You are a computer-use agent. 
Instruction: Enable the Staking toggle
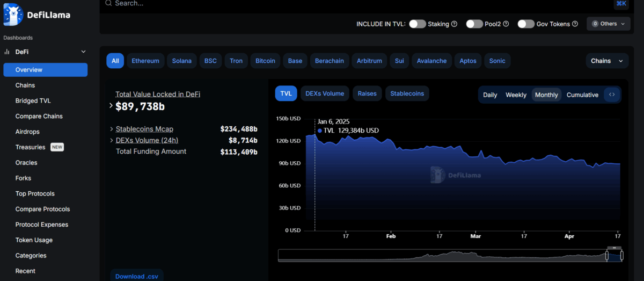(x=417, y=24)
